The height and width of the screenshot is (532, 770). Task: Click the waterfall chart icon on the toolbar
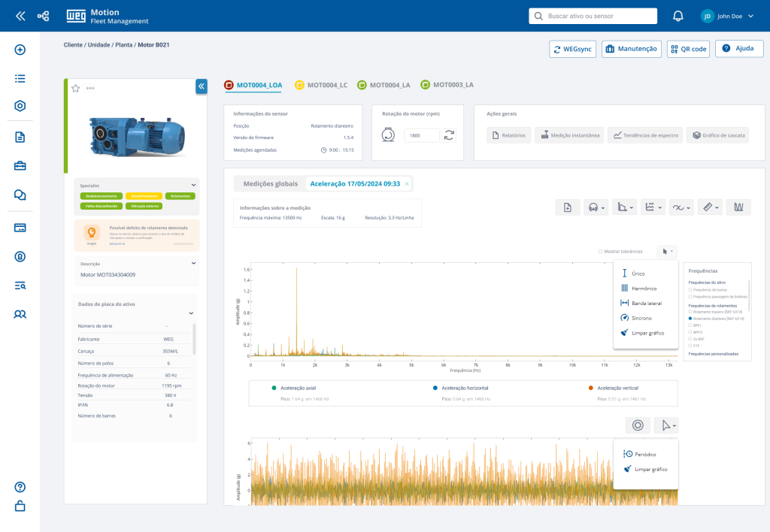coord(738,207)
